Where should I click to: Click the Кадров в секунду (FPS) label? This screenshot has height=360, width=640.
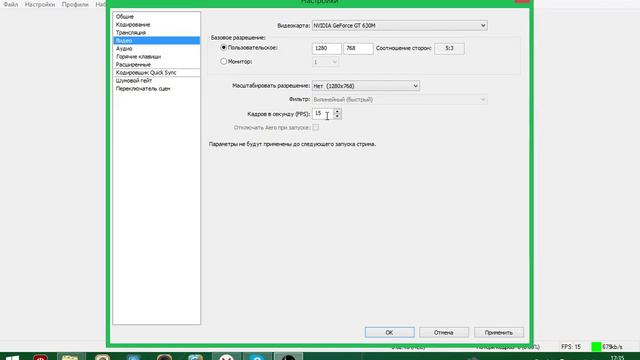[278, 114]
